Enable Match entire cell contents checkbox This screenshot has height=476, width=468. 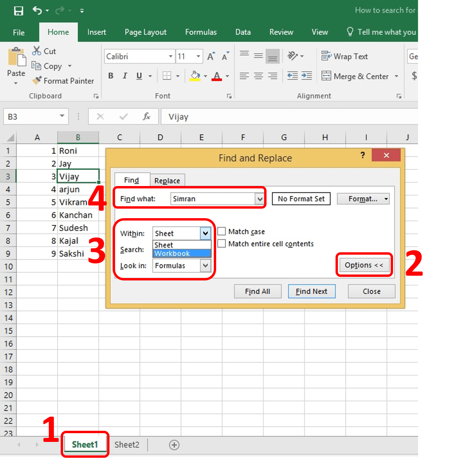(x=221, y=244)
